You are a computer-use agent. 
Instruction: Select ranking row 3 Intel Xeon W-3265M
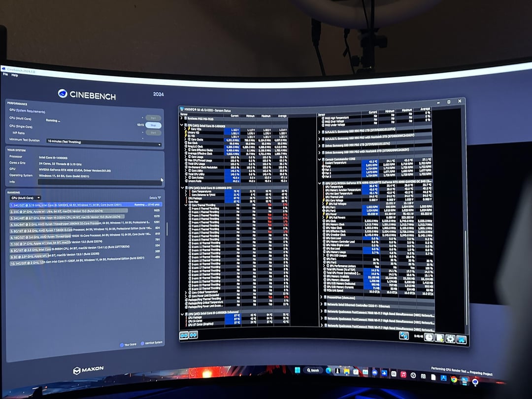click(86, 217)
